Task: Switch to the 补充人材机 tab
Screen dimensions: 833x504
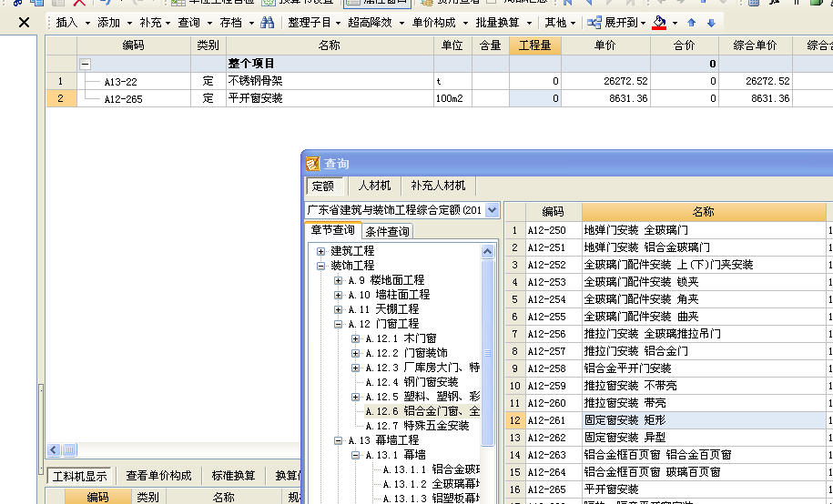Action: 438,186
